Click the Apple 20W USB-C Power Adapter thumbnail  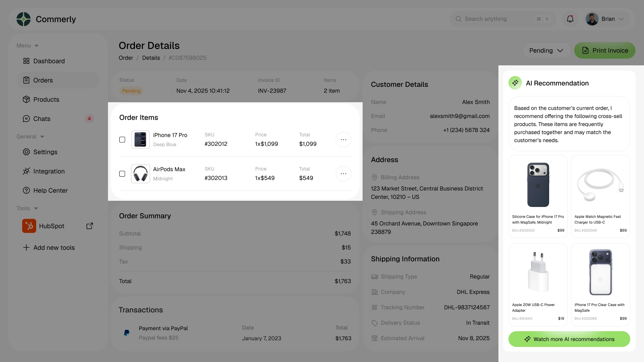538,271
